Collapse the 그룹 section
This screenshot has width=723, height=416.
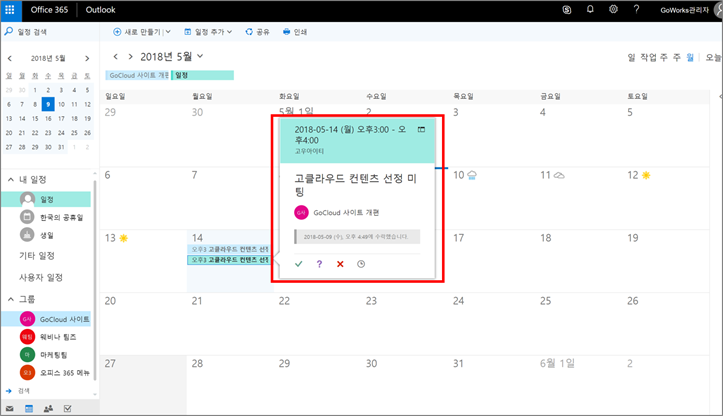pyautogui.click(x=10, y=299)
